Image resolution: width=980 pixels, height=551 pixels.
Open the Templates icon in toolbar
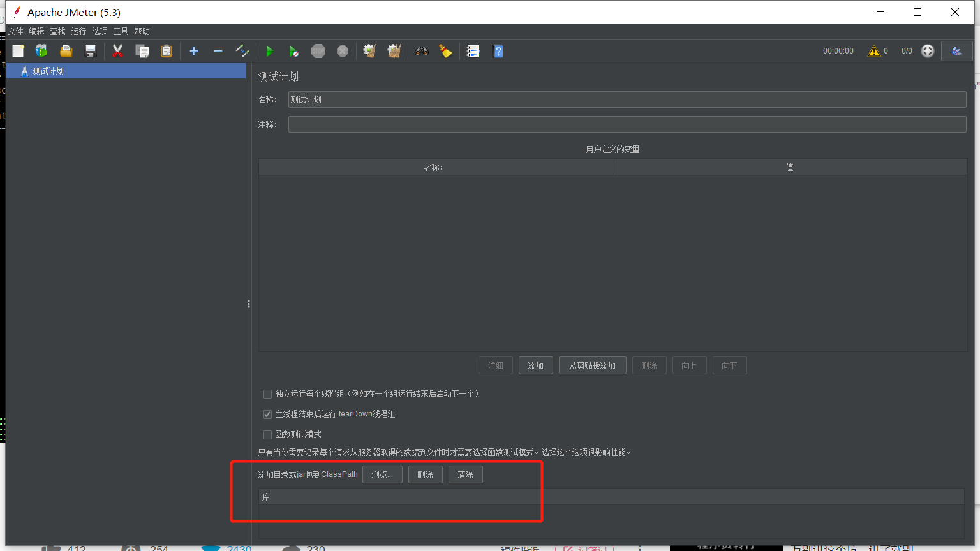click(41, 51)
